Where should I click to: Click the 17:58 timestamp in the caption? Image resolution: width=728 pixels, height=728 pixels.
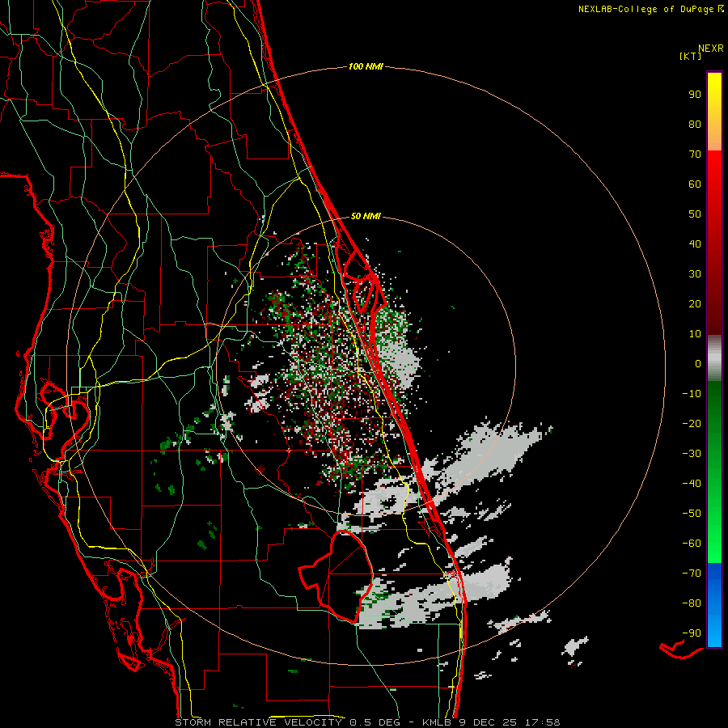coord(542,722)
